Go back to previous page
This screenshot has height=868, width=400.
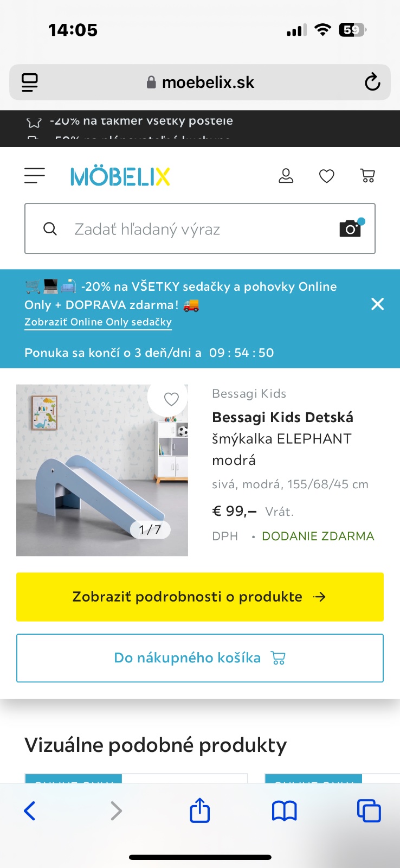pyautogui.click(x=30, y=811)
